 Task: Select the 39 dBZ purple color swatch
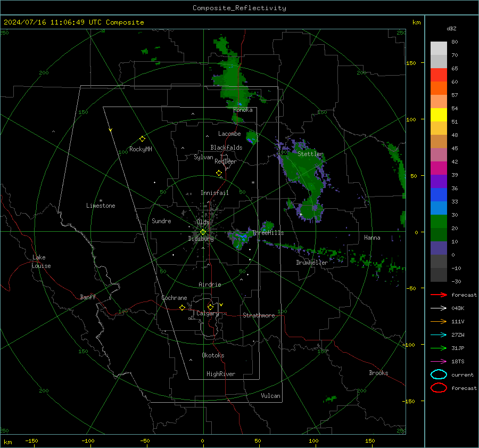[x=439, y=181]
